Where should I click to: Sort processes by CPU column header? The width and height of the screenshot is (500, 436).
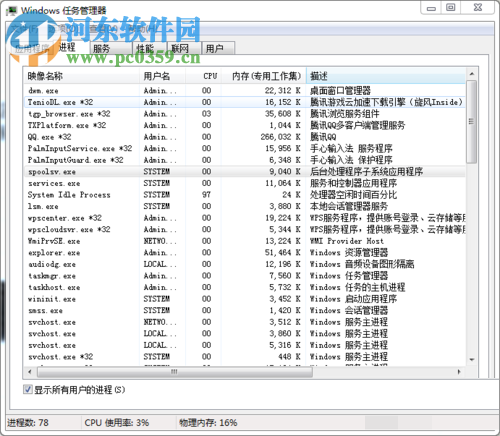coord(203,76)
